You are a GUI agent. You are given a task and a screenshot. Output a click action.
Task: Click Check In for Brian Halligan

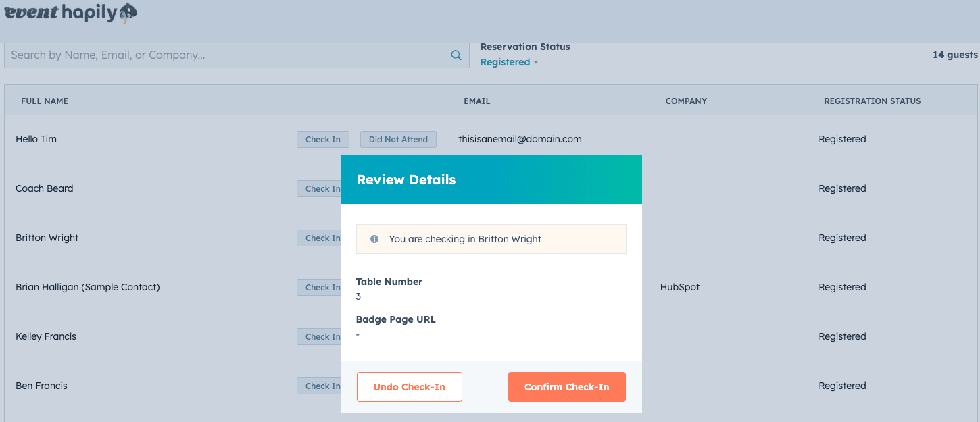[318, 287]
